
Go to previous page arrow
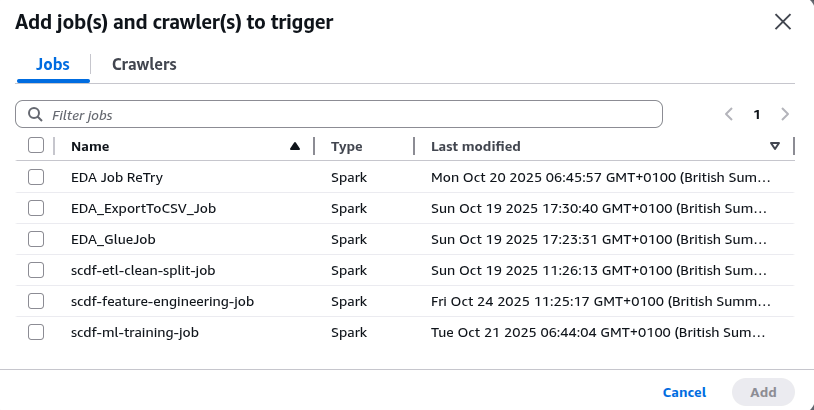729,115
